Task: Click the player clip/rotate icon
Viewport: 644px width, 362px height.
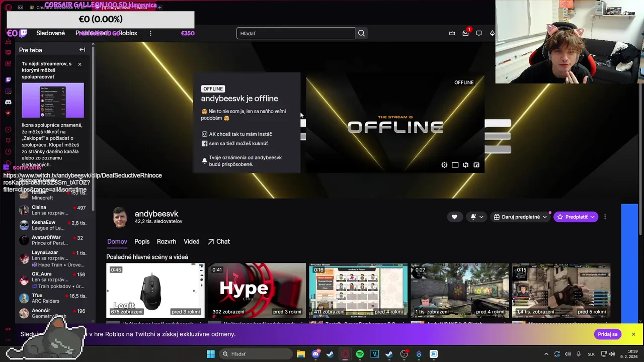Action: tap(466, 165)
